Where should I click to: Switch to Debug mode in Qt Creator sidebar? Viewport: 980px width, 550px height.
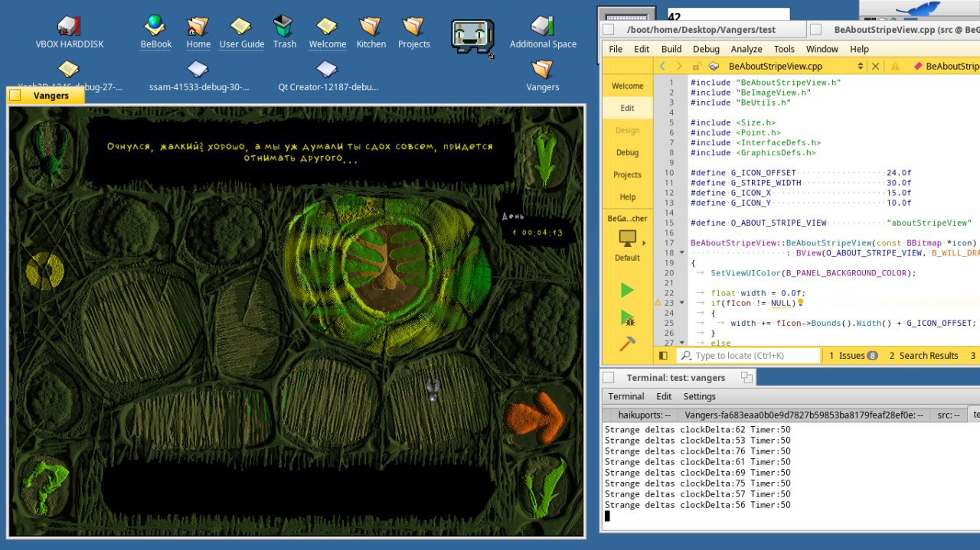(627, 152)
